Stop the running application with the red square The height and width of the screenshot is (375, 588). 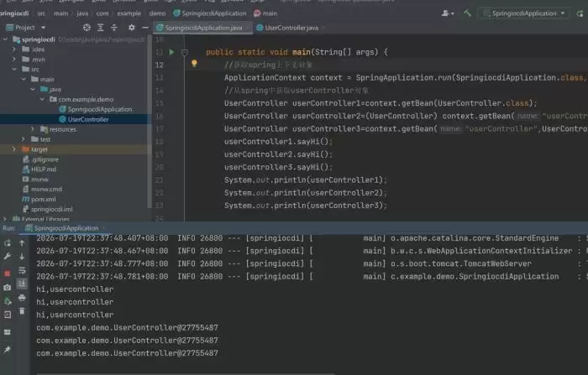pyautogui.click(x=7, y=273)
